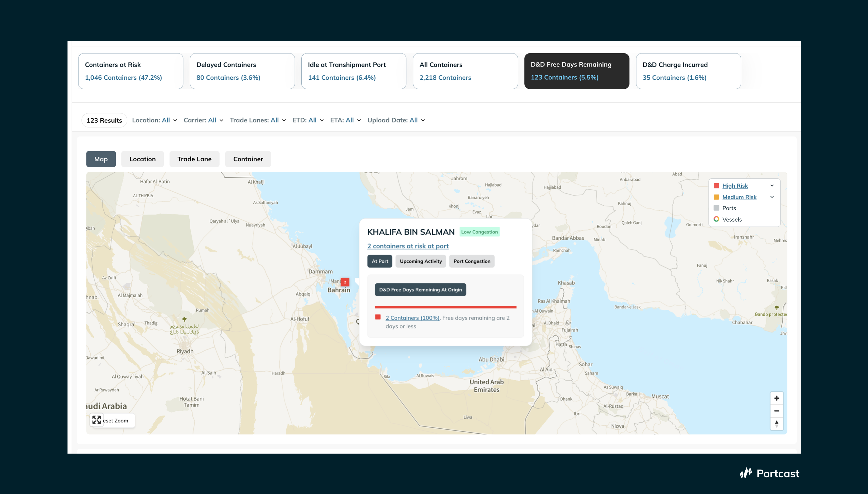
Task: Click the map zoom in plus icon
Action: click(x=776, y=398)
